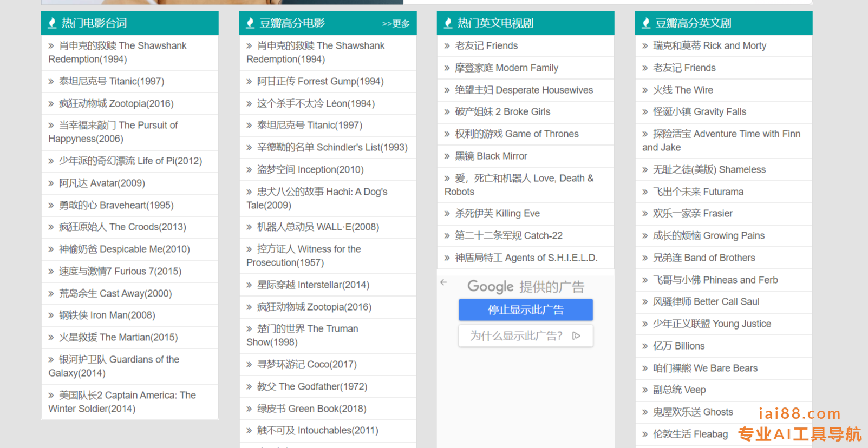The height and width of the screenshot is (448, 868).
Task: Open 速度与激情7 Furious 7(2015)
Action: pyautogui.click(x=120, y=271)
